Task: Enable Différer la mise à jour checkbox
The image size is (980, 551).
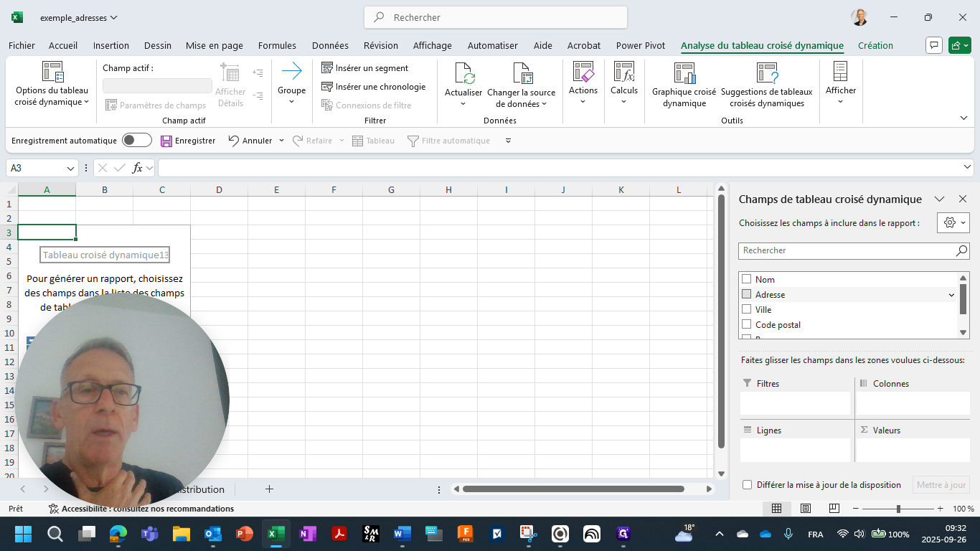Action: coord(747,485)
